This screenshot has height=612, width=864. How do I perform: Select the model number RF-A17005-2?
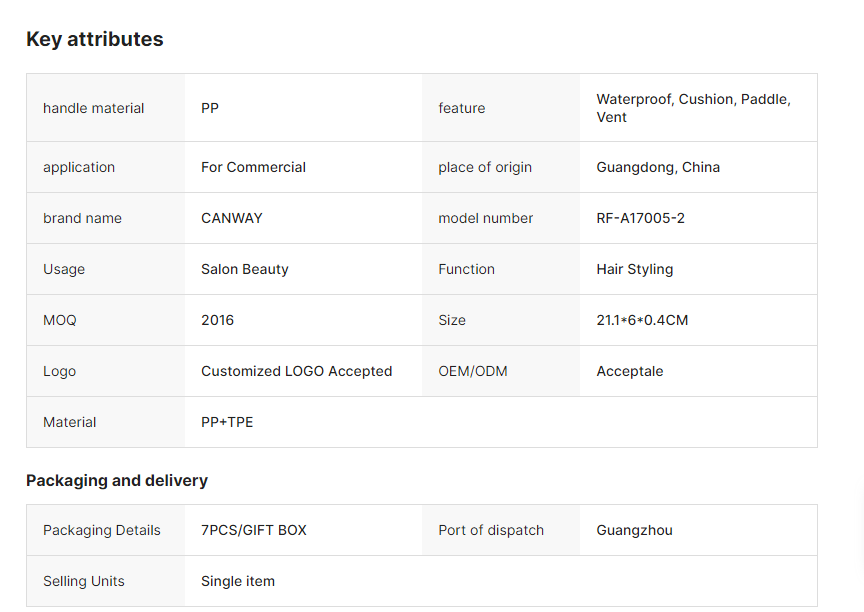click(x=640, y=218)
